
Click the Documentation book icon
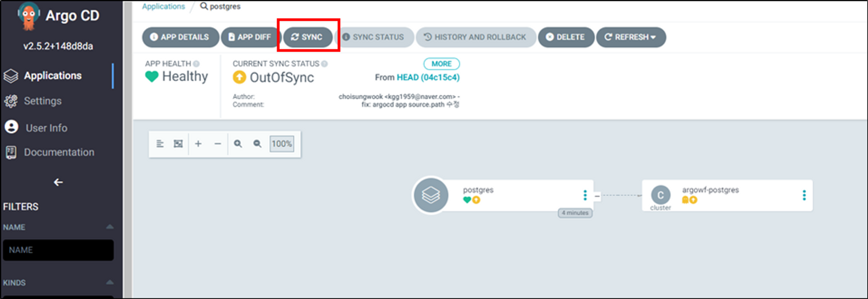coord(11,152)
